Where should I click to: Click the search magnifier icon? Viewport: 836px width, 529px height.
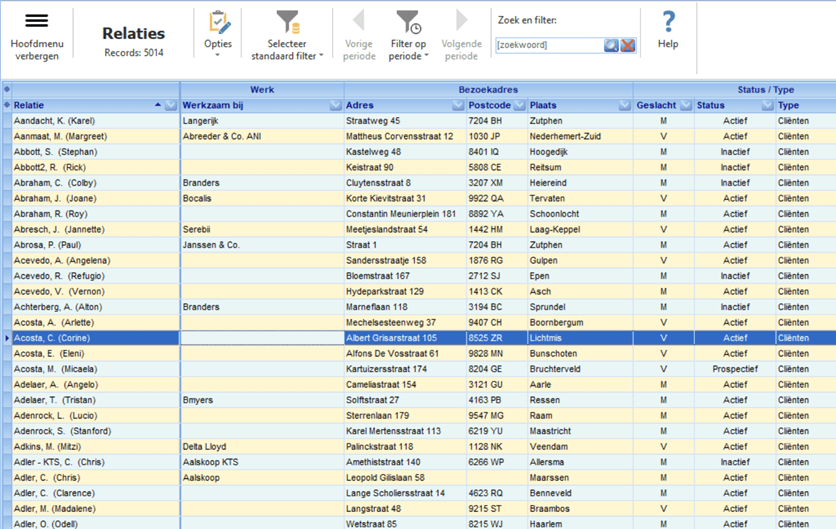(611, 45)
